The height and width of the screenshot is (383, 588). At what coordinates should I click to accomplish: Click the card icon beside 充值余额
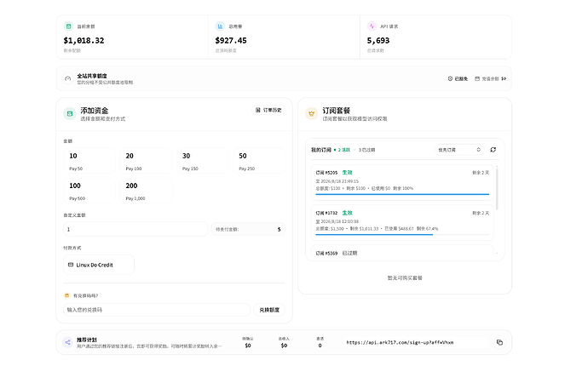[477, 78]
